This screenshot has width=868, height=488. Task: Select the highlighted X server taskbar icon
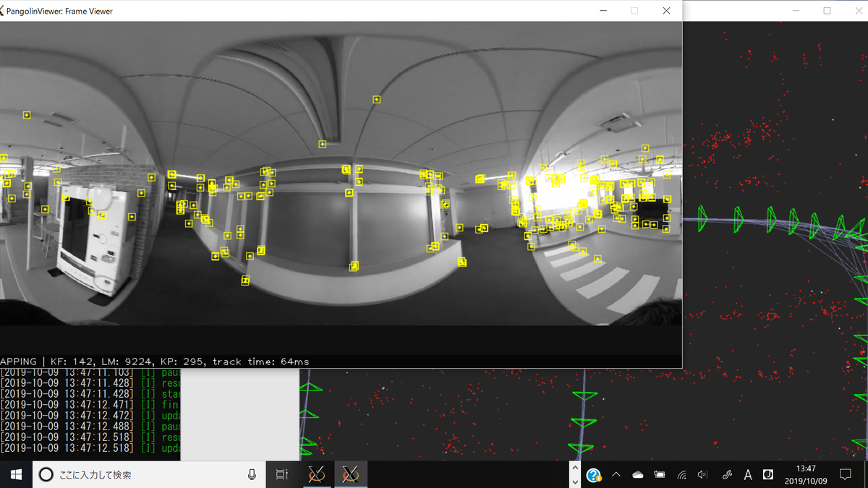pyautogui.click(x=351, y=474)
